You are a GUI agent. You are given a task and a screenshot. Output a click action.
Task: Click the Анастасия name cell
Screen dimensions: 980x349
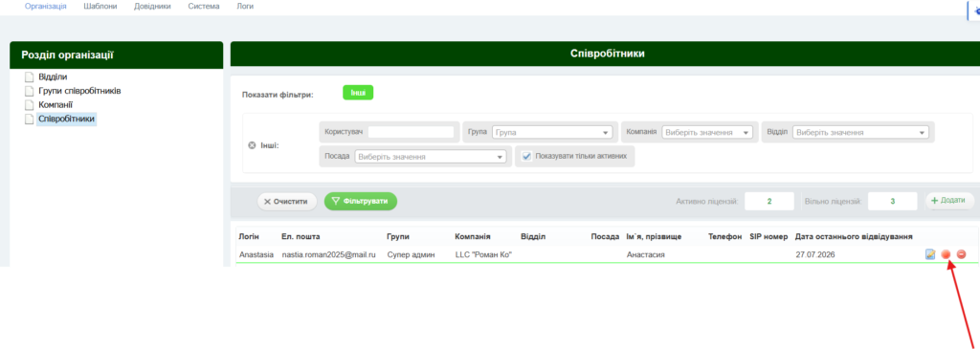645,254
